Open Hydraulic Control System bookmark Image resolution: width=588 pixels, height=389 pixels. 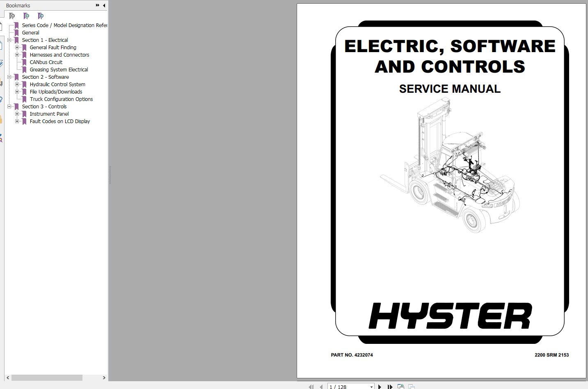(x=57, y=85)
